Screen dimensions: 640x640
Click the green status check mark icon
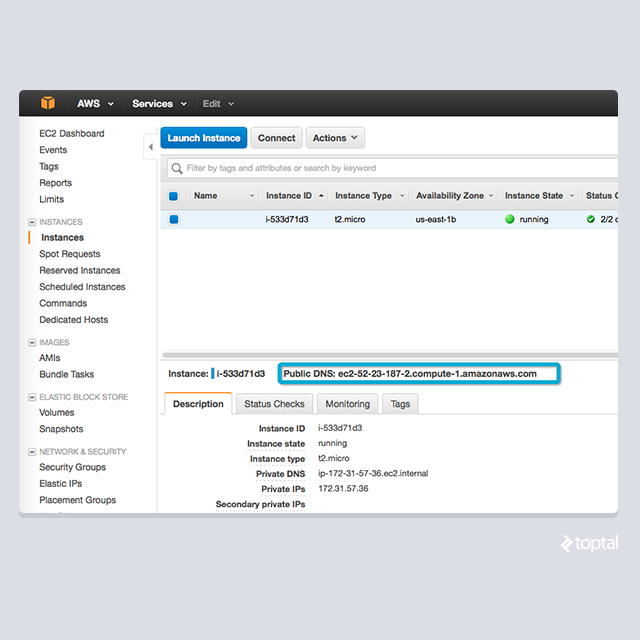point(591,219)
